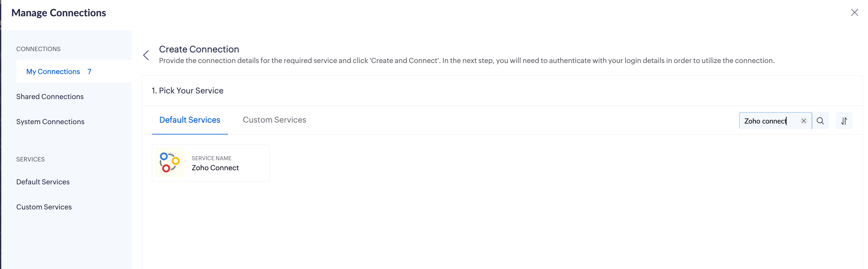
Task: Click the Create Connection heading
Action: (x=199, y=49)
